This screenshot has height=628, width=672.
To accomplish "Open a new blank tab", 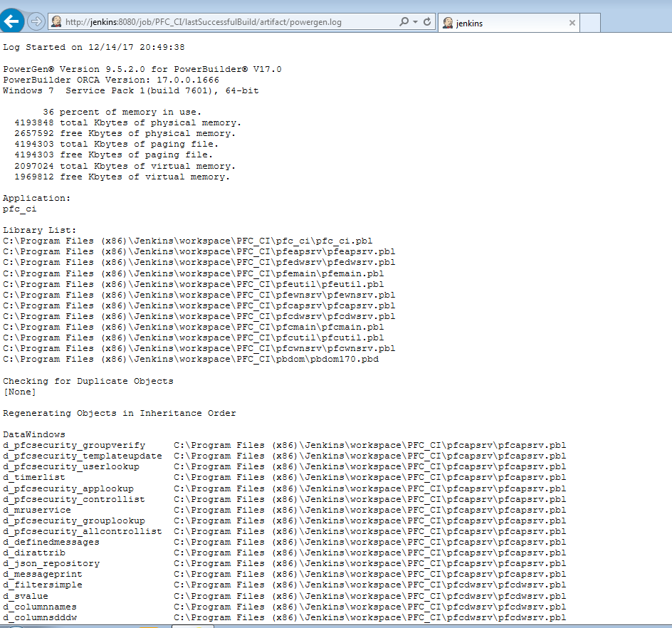I will (590, 23).
